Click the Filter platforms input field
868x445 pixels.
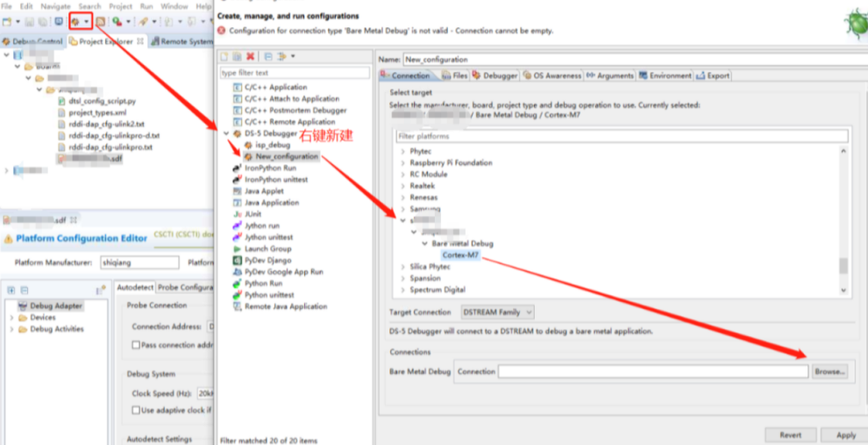click(622, 137)
